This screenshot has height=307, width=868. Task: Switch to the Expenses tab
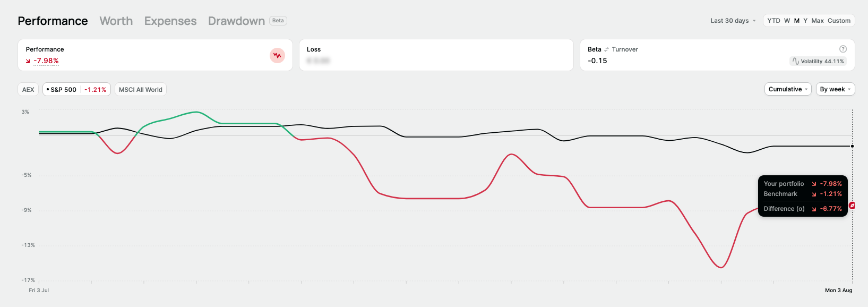coord(170,21)
